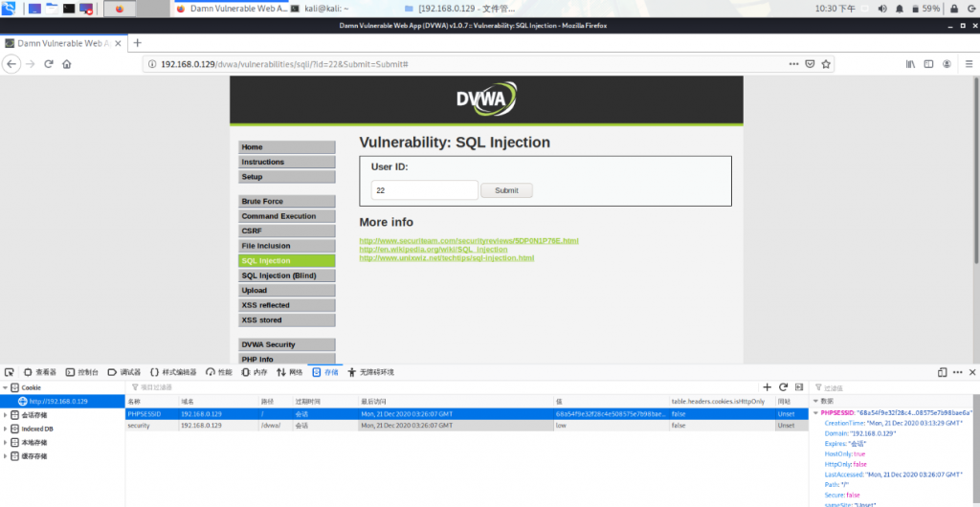Viewport: 980px width, 507px height.
Task: Open the wikipedia SQL_injection link
Action: (433, 250)
